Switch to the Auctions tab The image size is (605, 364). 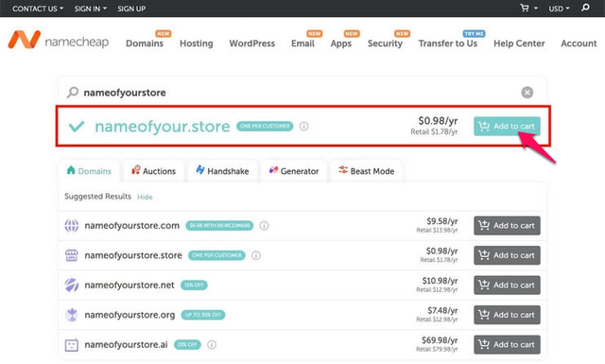click(153, 170)
